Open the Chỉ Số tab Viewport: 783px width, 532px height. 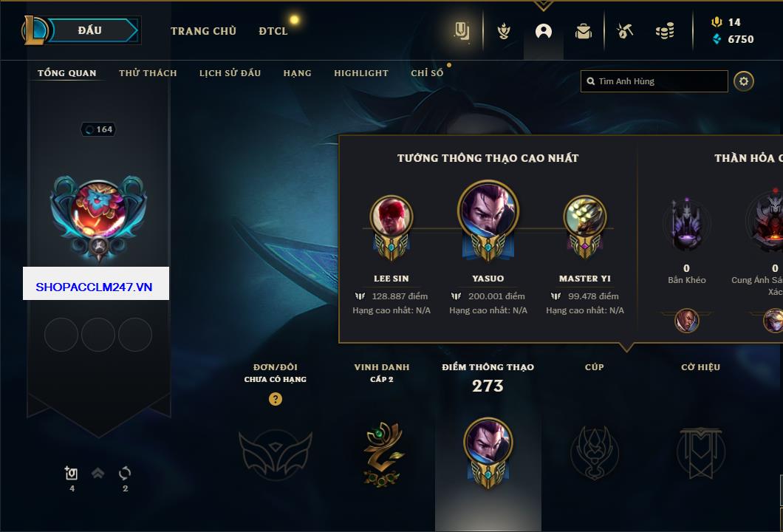click(x=427, y=73)
